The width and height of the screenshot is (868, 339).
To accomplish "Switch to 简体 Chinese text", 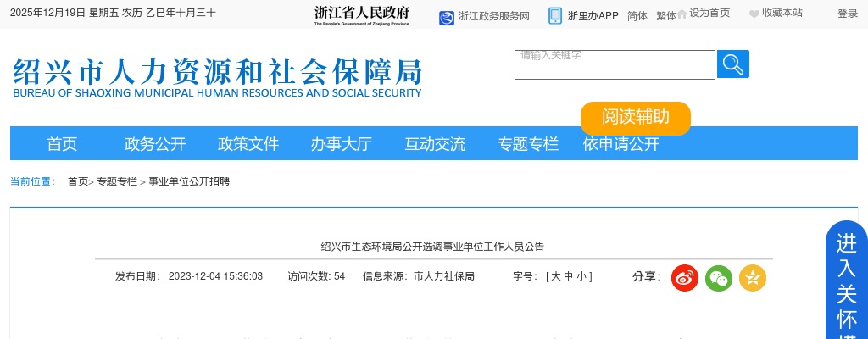I will [x=637, y=16].
